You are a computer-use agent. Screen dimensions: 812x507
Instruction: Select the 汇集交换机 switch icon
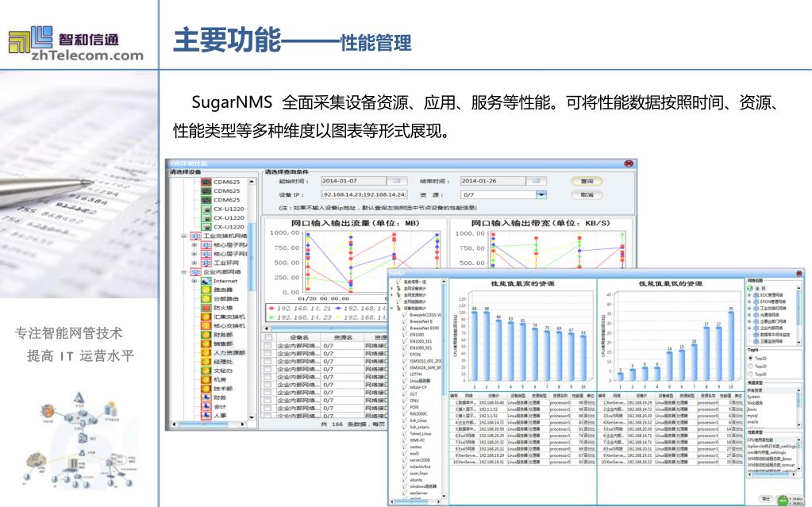point(206,317)
